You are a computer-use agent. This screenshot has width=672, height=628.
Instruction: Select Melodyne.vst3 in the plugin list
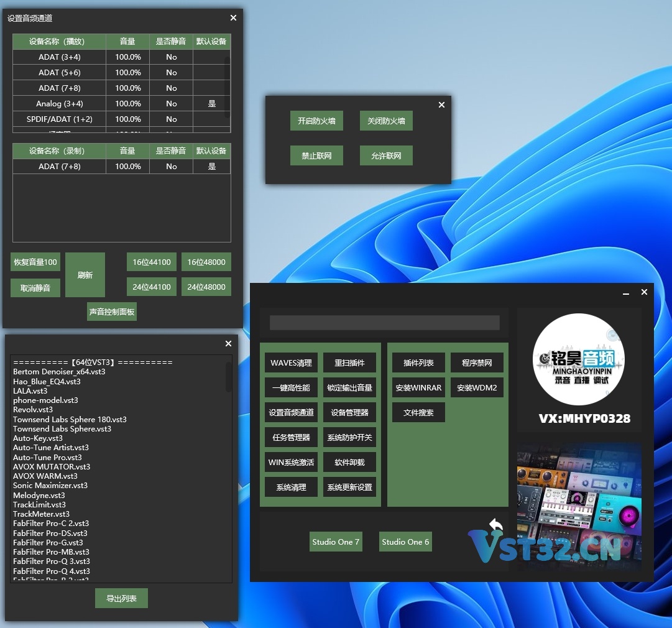(39, 495)
